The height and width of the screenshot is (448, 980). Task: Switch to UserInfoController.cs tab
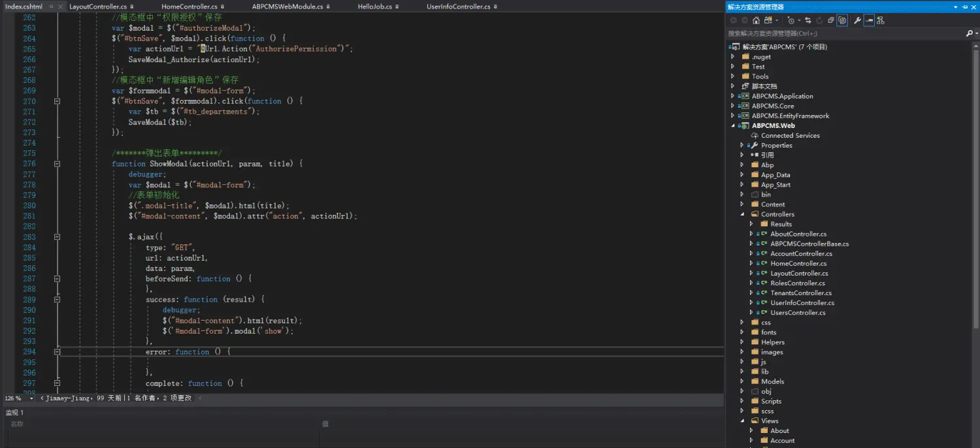(459, 7)
